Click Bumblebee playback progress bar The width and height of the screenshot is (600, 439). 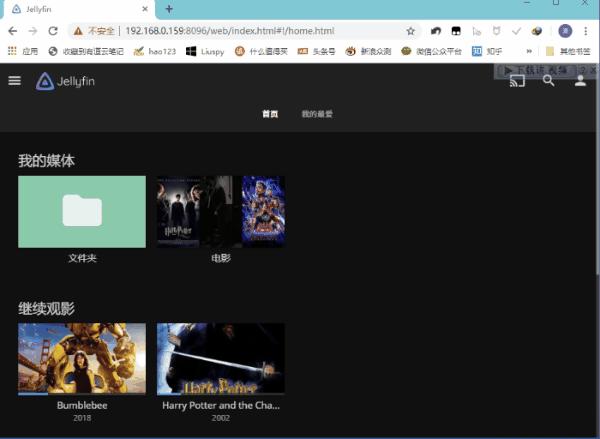click(x=82, y=393)
